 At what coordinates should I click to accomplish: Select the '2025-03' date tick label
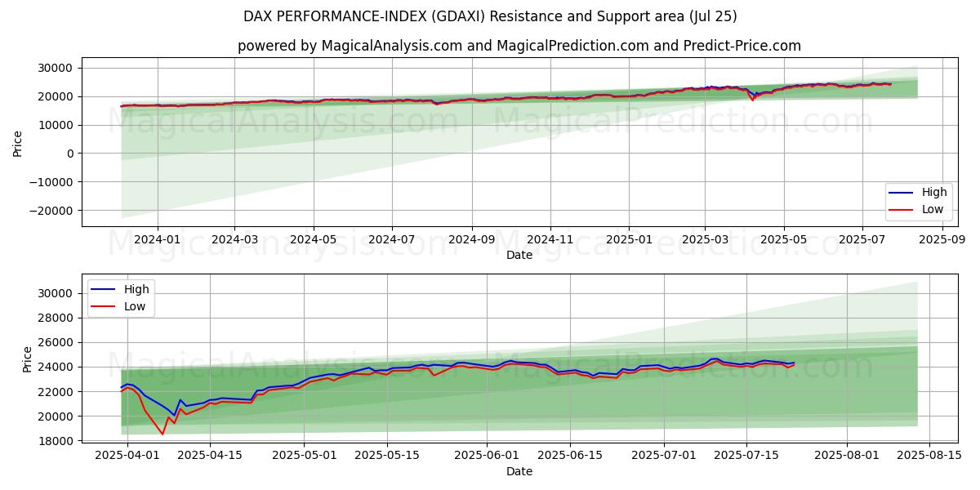[705, 240]
